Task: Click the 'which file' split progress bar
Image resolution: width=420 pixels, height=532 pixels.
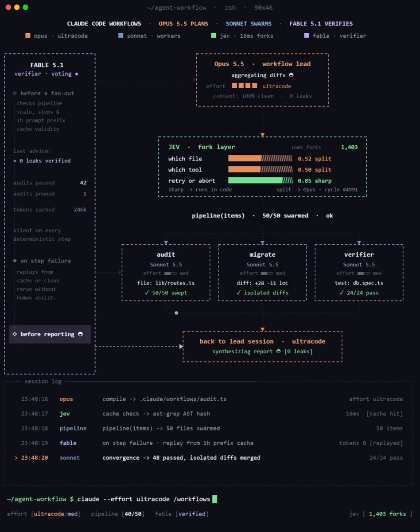Action: [x=261, y=158]
